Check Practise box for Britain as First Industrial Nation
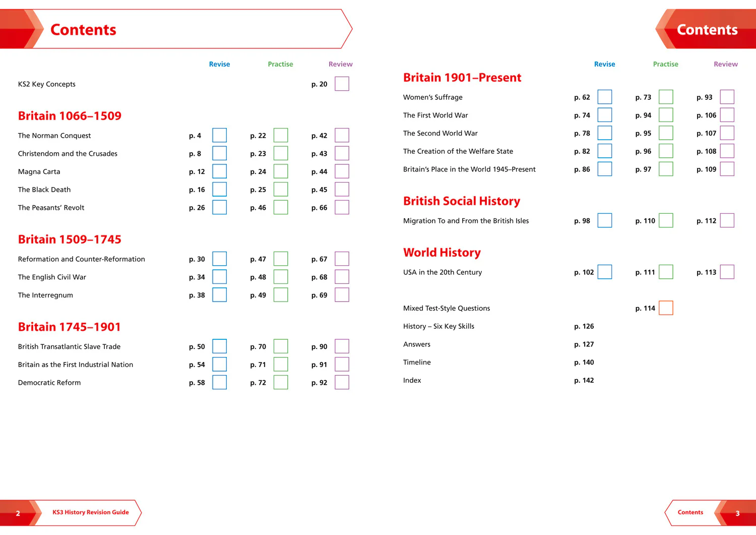Screen dimensions: 756x535 (x=281, y=364)
